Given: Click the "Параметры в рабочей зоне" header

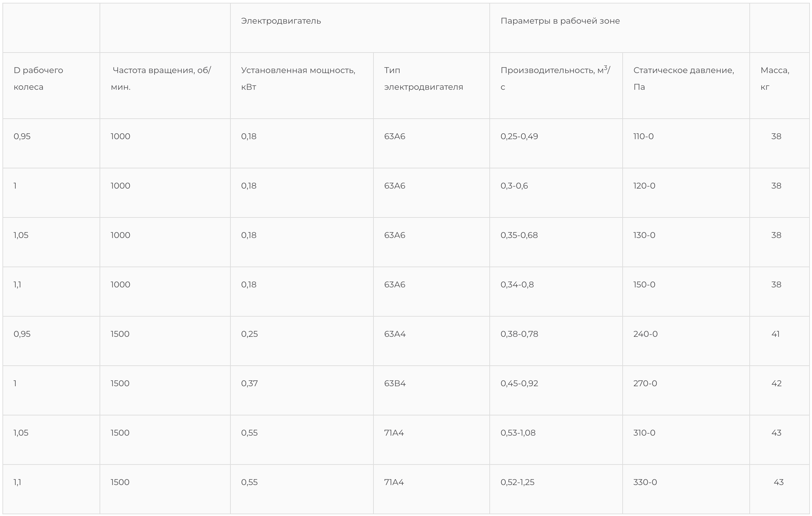Looking at the screenshot, I should 560,21.
